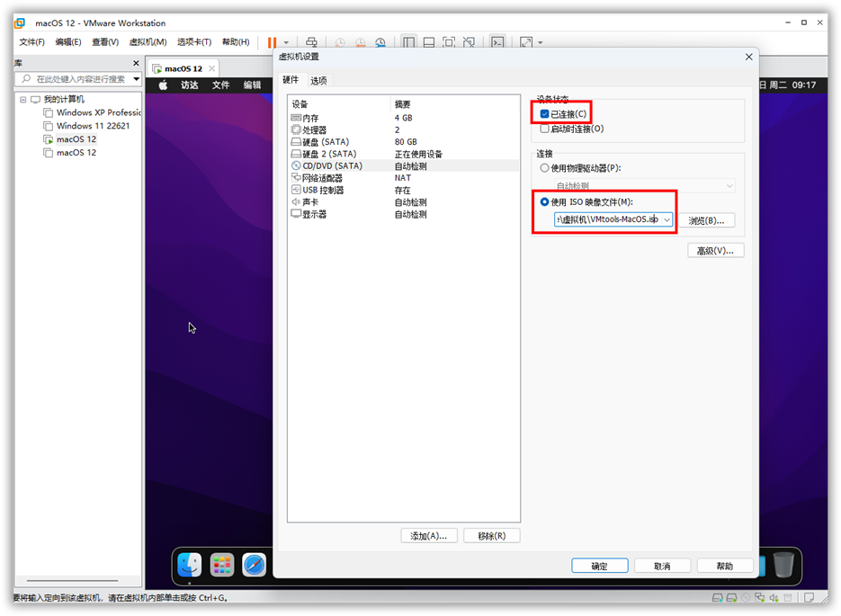Toggle Connect at power on (启动时连接) checkbox

pos(544,129)
